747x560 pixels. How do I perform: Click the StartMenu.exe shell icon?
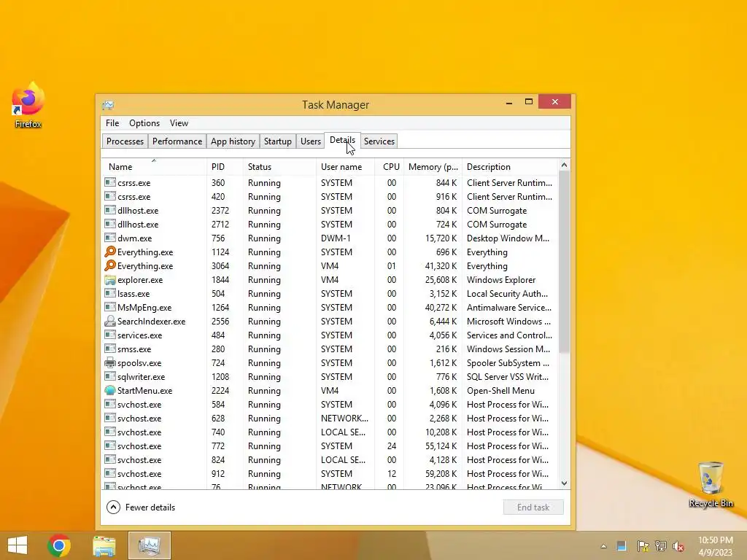click(x=110, y=390)
